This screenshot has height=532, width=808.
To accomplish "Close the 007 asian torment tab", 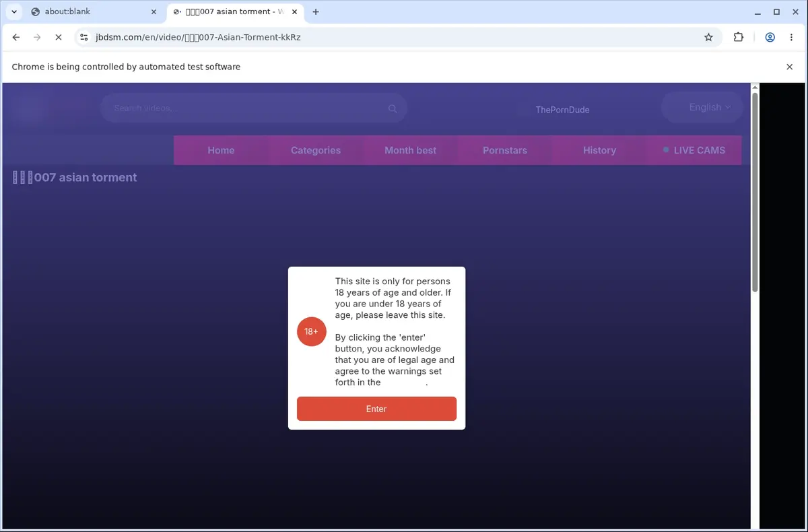I will point(294,11).
